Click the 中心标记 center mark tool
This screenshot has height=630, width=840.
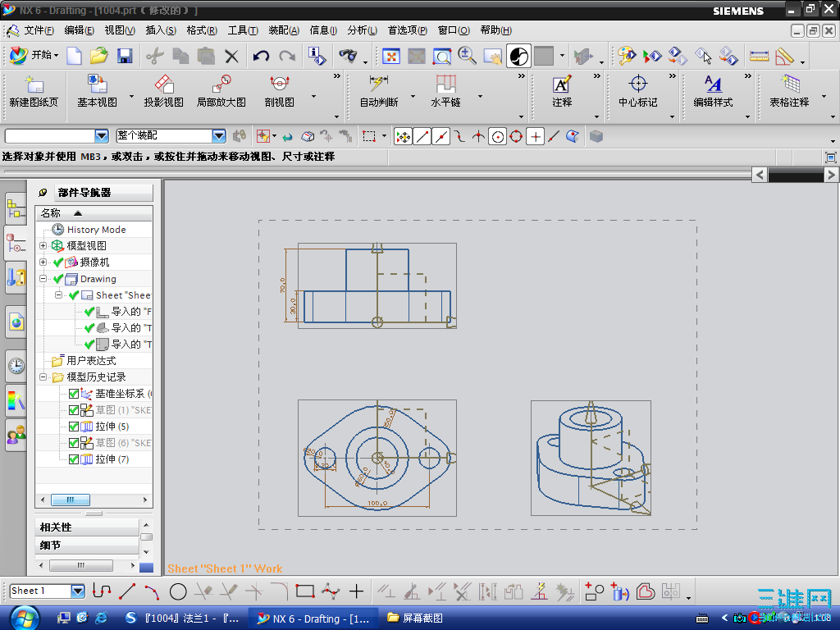(x=637, y=84)
